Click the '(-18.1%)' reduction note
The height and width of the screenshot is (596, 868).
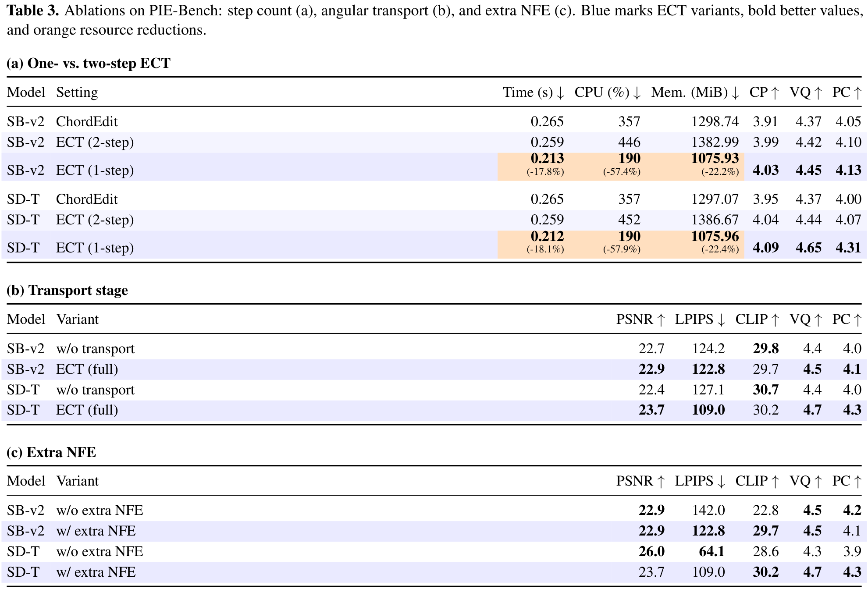point(545,249)
